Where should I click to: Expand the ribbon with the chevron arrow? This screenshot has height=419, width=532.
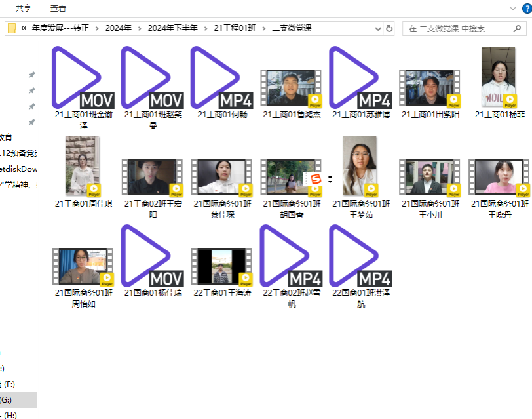pyautogui.click(x=513, y=8)
